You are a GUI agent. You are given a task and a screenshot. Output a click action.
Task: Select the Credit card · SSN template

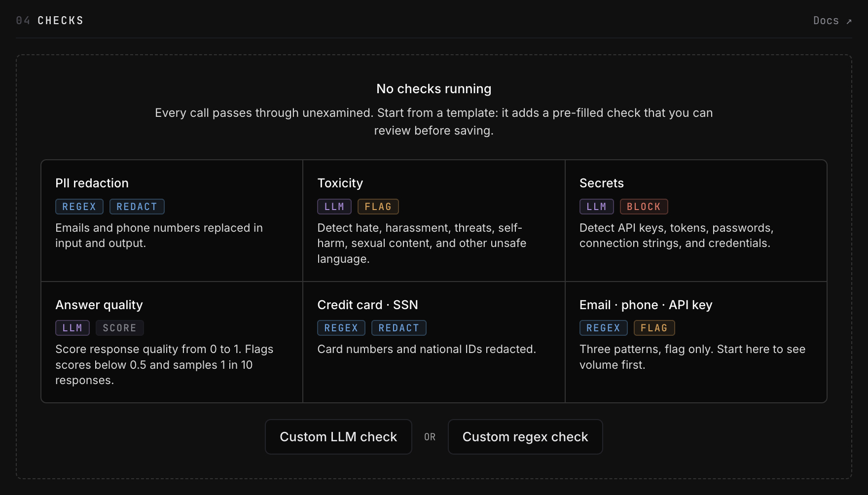point(434,342)
